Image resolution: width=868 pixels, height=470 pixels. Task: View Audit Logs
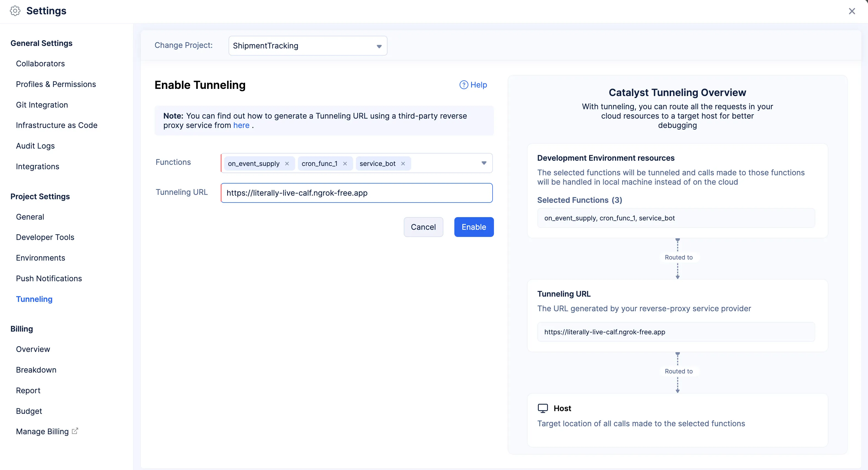(35, 146)
